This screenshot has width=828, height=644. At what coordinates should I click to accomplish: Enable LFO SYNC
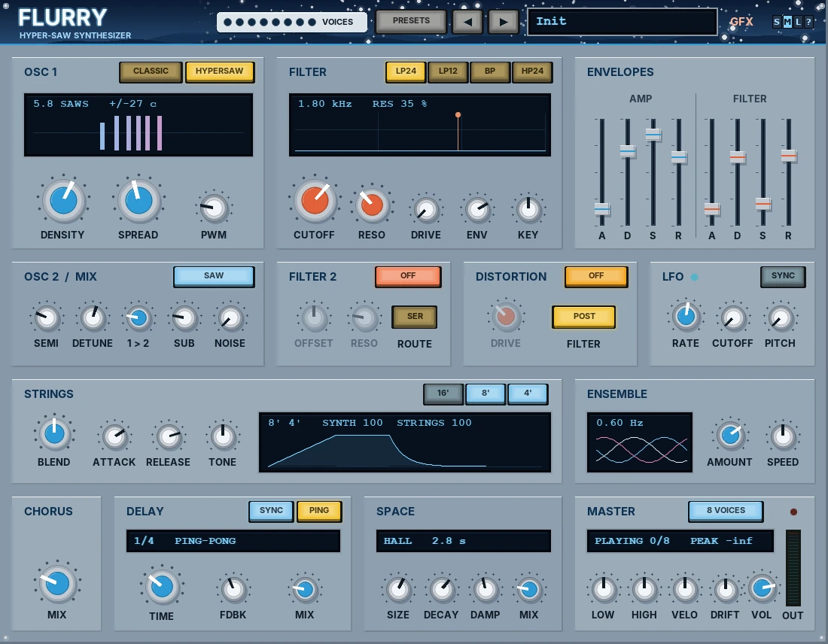[783, 276]
